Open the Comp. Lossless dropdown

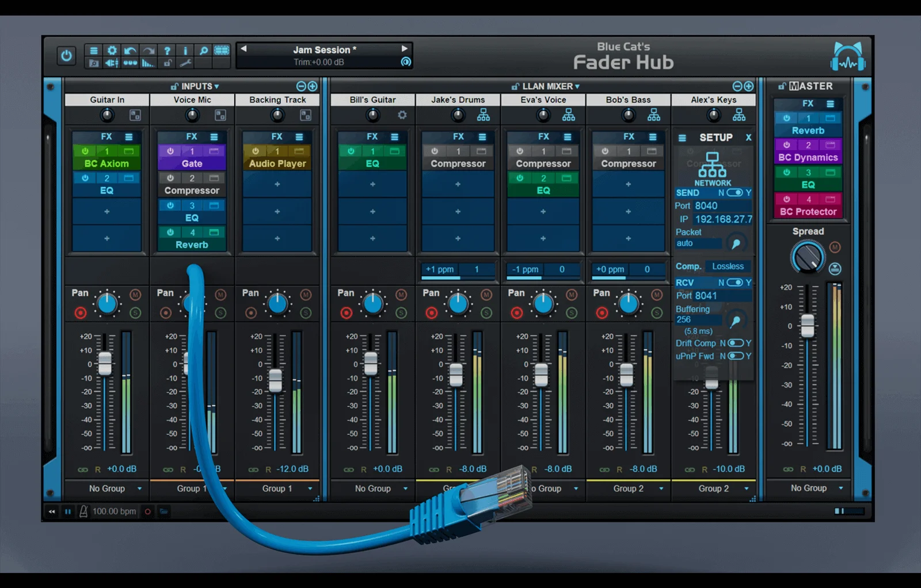coord(728,266)
